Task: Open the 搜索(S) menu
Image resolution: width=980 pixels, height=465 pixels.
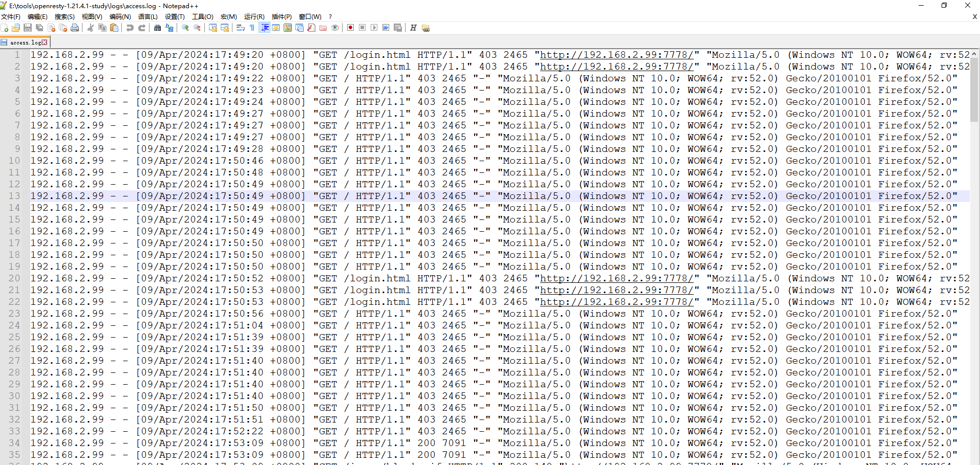Action: point(65,17)
